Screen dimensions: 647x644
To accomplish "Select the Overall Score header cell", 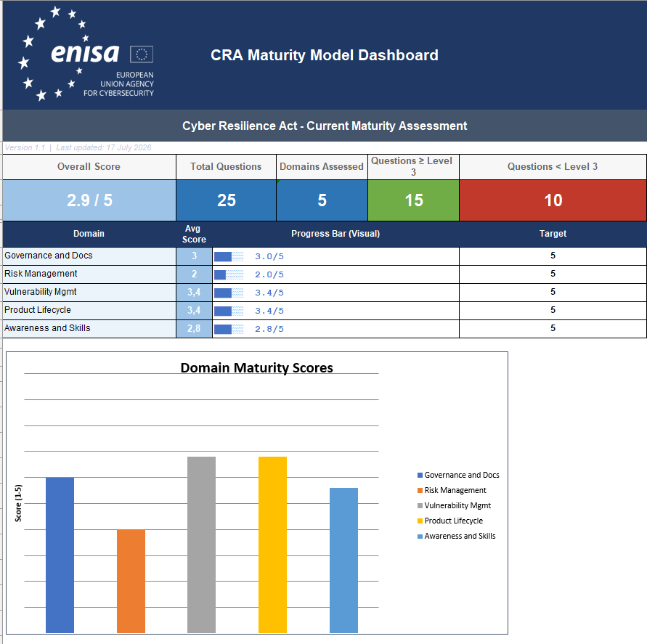I will click(89, 167).
